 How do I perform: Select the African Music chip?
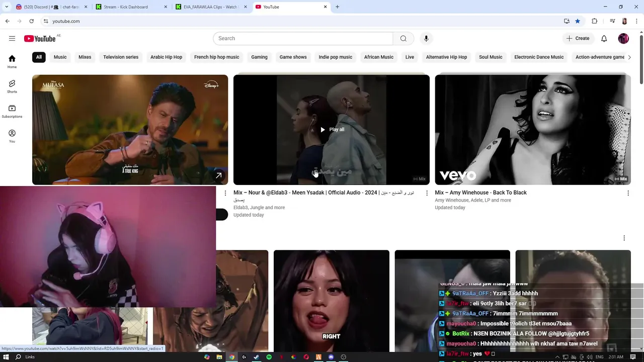tap(379, 57)
